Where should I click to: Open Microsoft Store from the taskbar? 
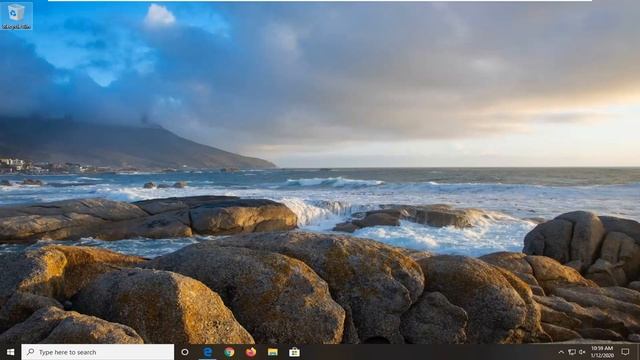coord(294,352)
